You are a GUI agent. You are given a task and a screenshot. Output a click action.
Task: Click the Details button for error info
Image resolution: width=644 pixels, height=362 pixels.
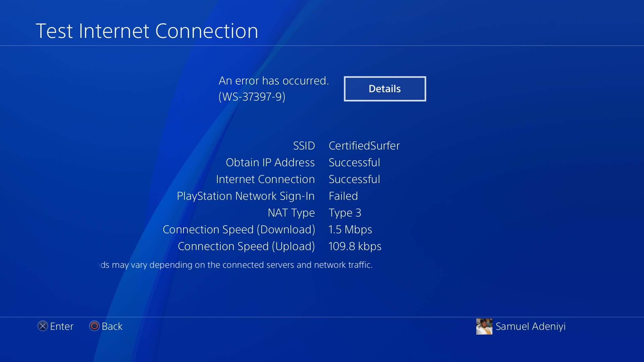click(384, 88)
